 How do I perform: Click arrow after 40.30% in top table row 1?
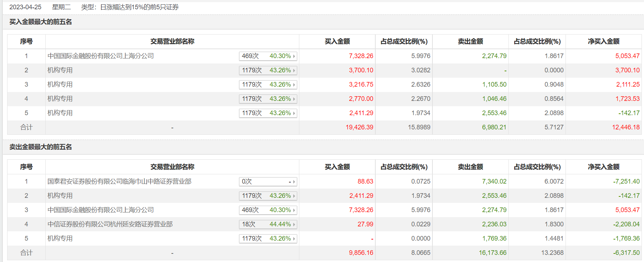(294, 56)
